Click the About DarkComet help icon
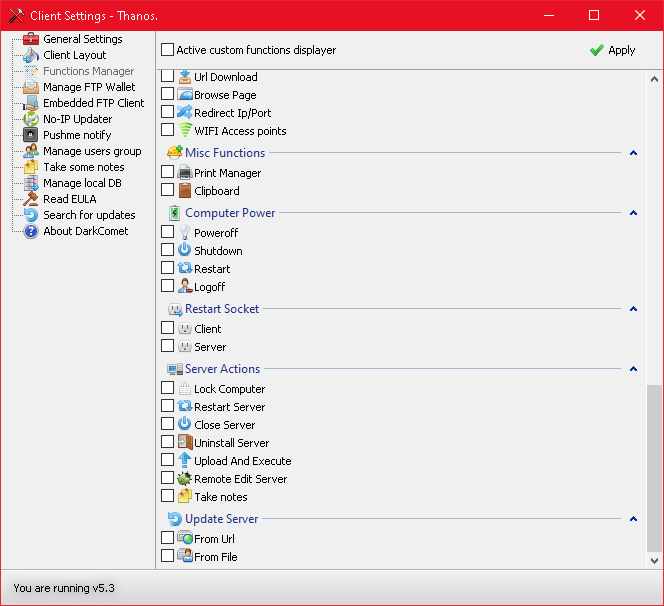 pyautogui.click(x=31, y=231)
